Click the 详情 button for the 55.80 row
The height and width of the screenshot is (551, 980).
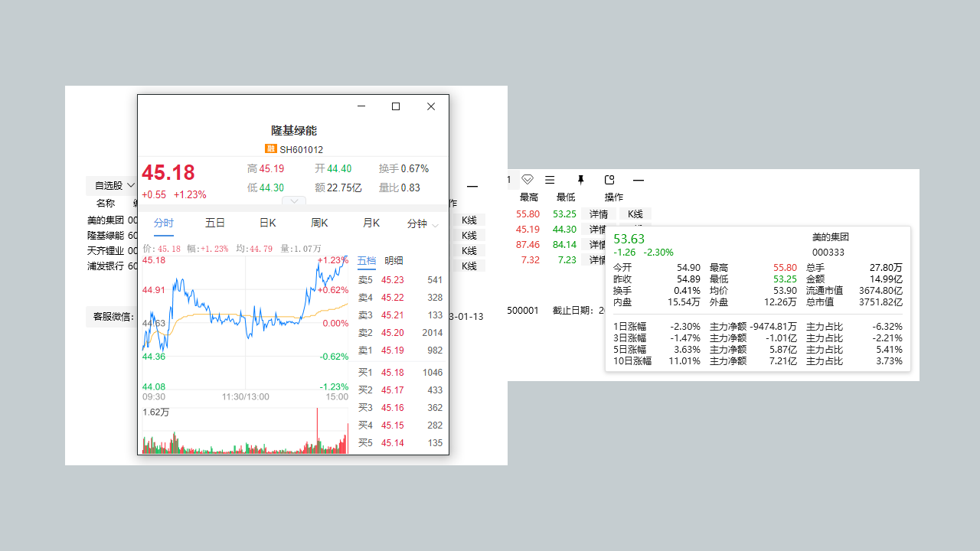click(598, 214)
